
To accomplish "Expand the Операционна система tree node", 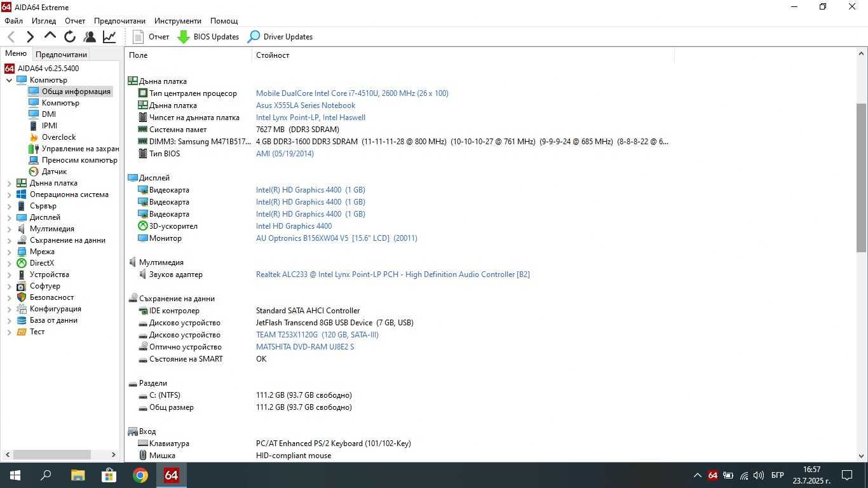I will [x=10, y=194].
